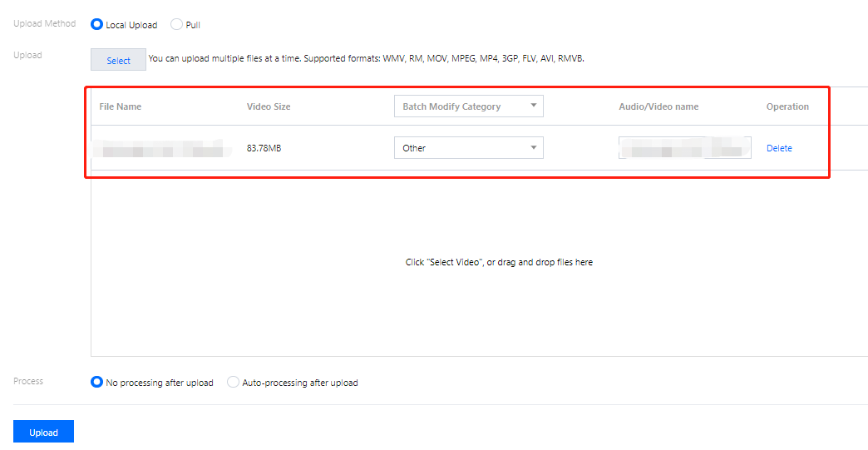Click the Audio/Video name input field

pos(685,148)
